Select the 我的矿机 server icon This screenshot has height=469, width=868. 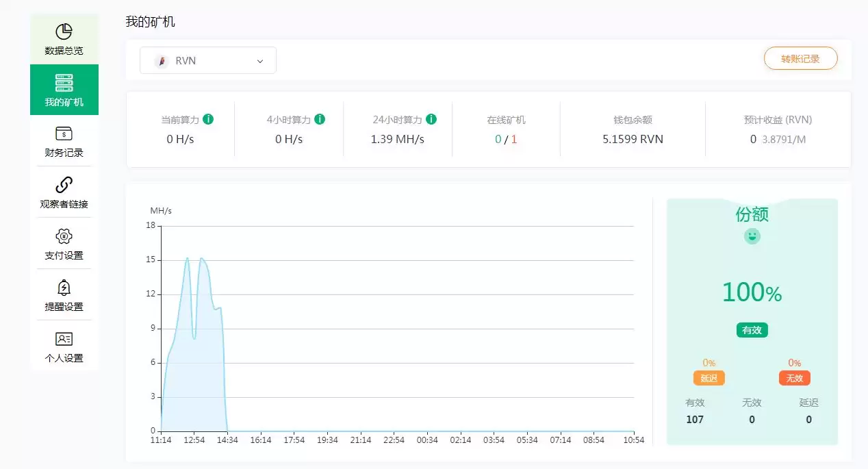[64, 84]
